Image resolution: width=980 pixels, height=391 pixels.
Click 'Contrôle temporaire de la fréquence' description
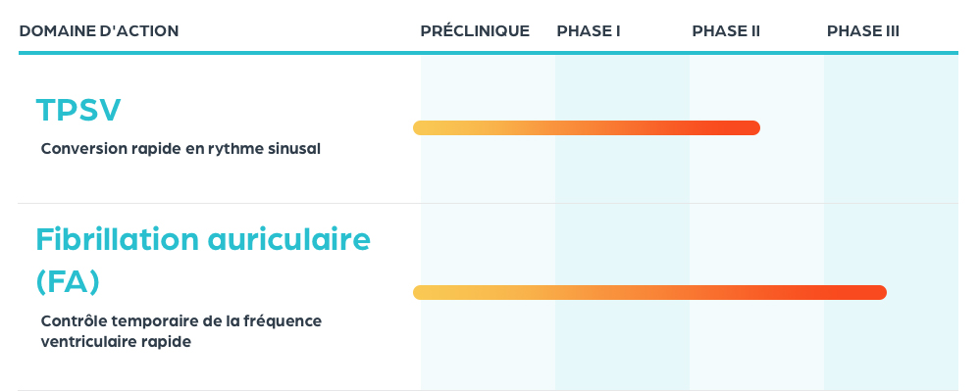[x=181, y=321]
